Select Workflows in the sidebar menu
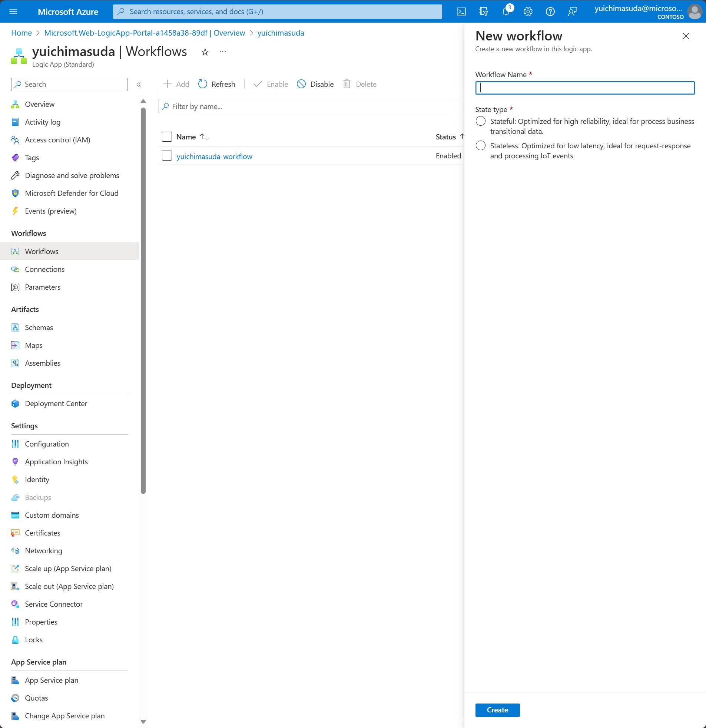This screenshot has height=728, width=706. [42, 251]
